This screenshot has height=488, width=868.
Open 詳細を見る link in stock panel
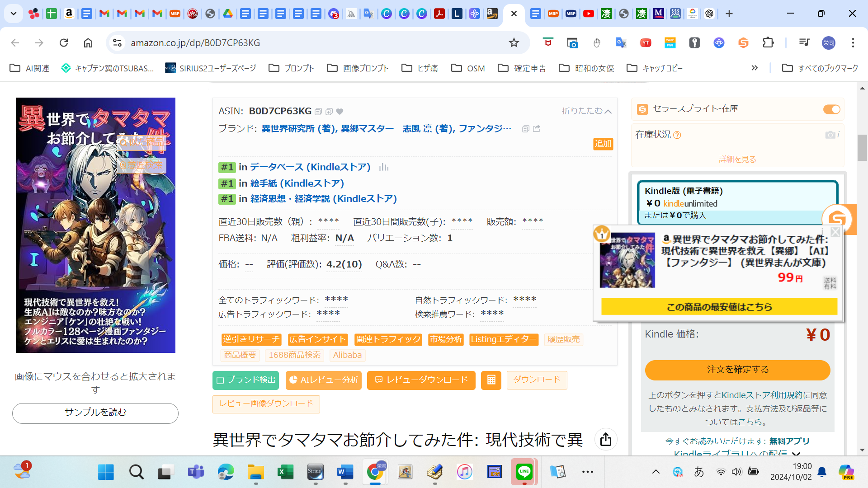tap(737, 159)
